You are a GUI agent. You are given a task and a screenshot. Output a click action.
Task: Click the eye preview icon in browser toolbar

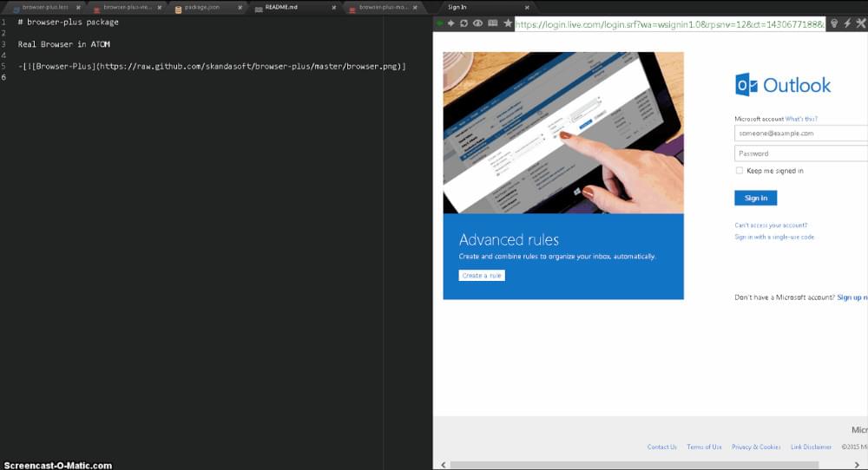click(x=477, y=23)
